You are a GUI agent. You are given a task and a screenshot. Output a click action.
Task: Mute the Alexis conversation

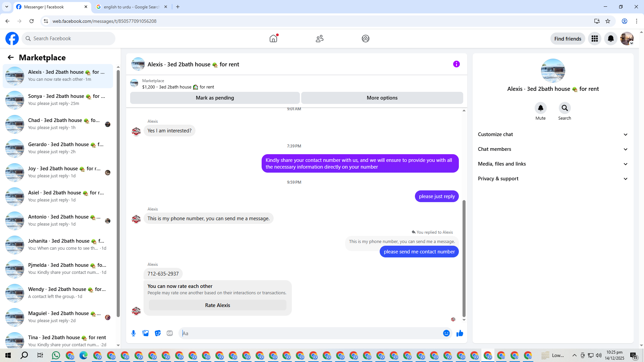[540, 108]
